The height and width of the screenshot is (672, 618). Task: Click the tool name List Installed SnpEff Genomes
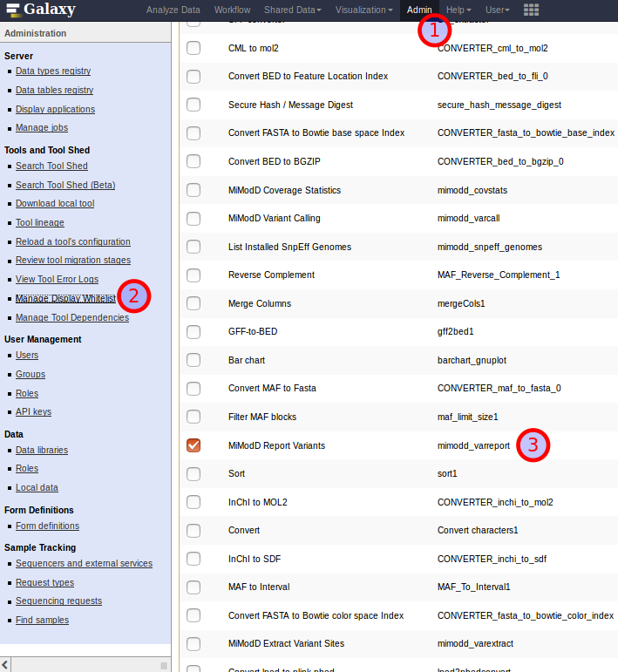289,247
